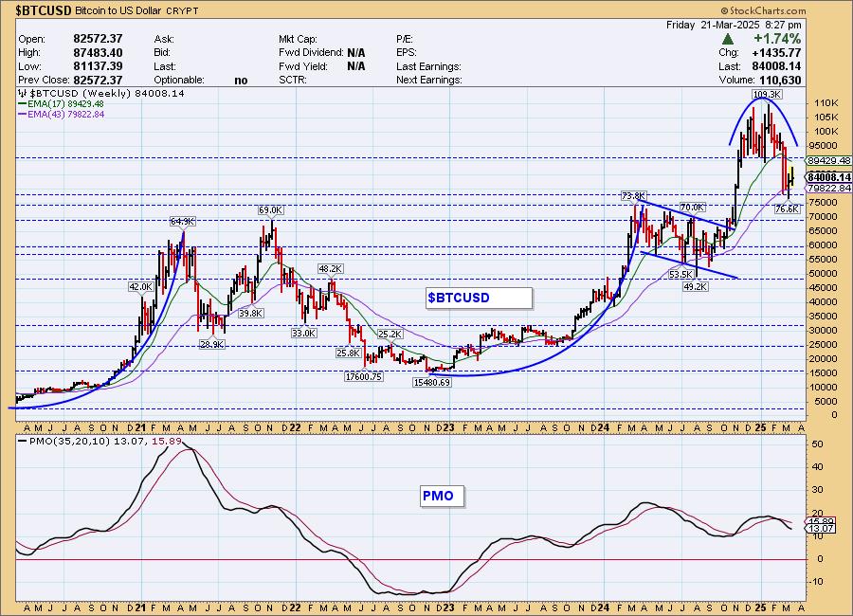Screen dimensions: 853x616
Task: Click the date 'Friday 21-Mar-2025 8:27 pm'
Action: (x=734, y=25)
